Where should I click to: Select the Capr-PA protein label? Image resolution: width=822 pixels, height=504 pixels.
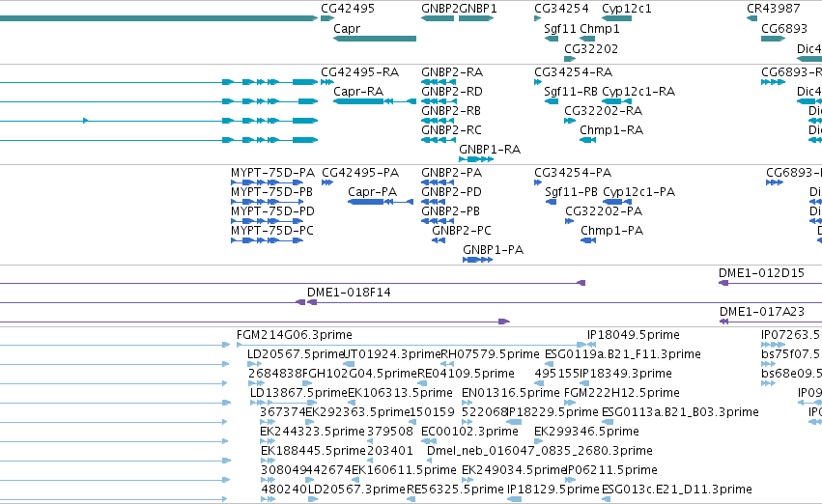click(372, 192)
